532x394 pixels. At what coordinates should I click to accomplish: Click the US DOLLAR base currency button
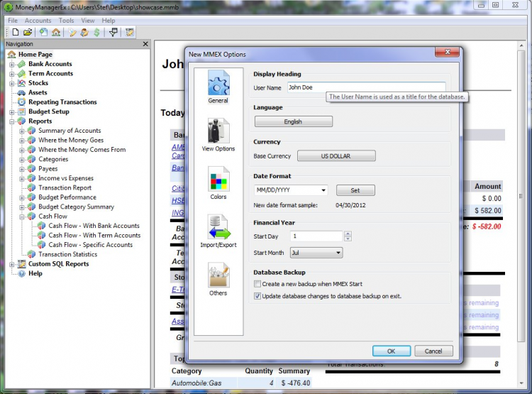(336, 156)
